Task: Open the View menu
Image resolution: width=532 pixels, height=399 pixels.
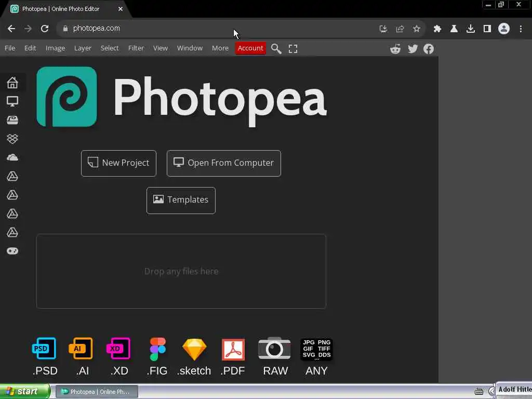Action: click(160, 48)
